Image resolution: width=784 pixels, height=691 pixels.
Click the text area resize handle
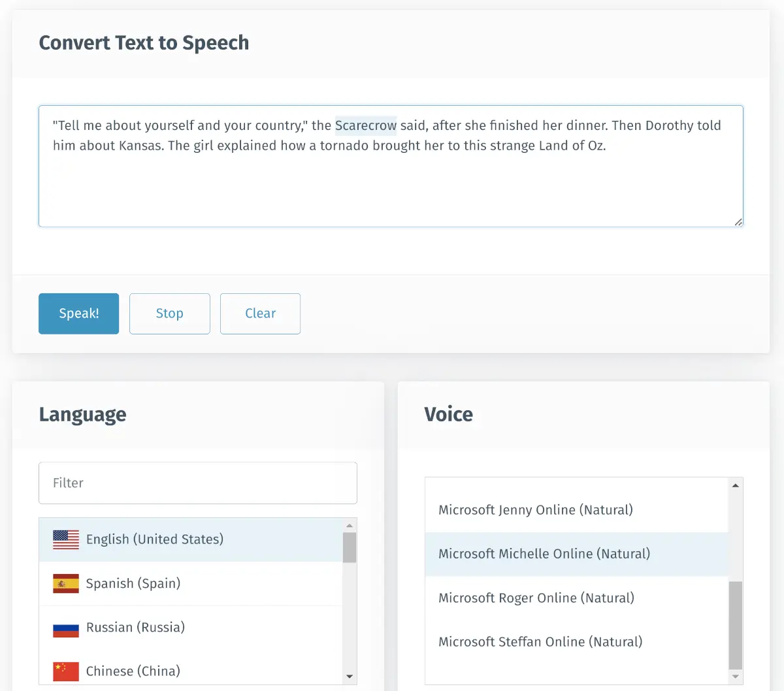(x=738, y=221)
